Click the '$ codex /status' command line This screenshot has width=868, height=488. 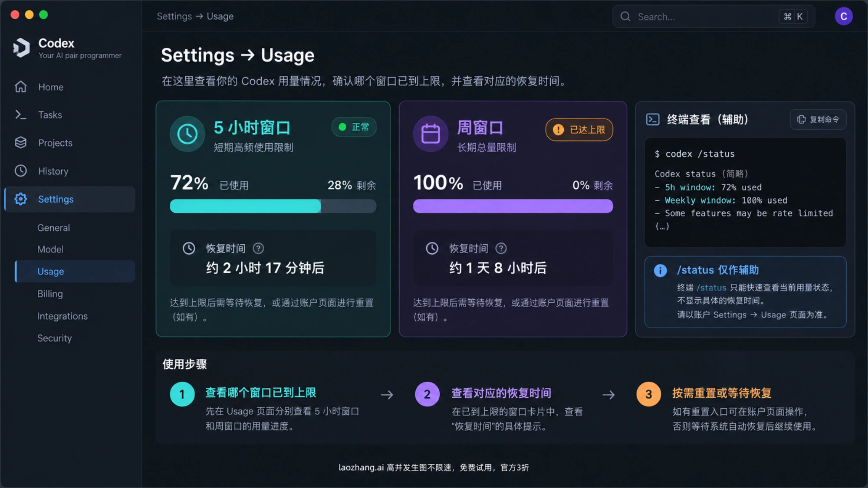tap(694, 154)
